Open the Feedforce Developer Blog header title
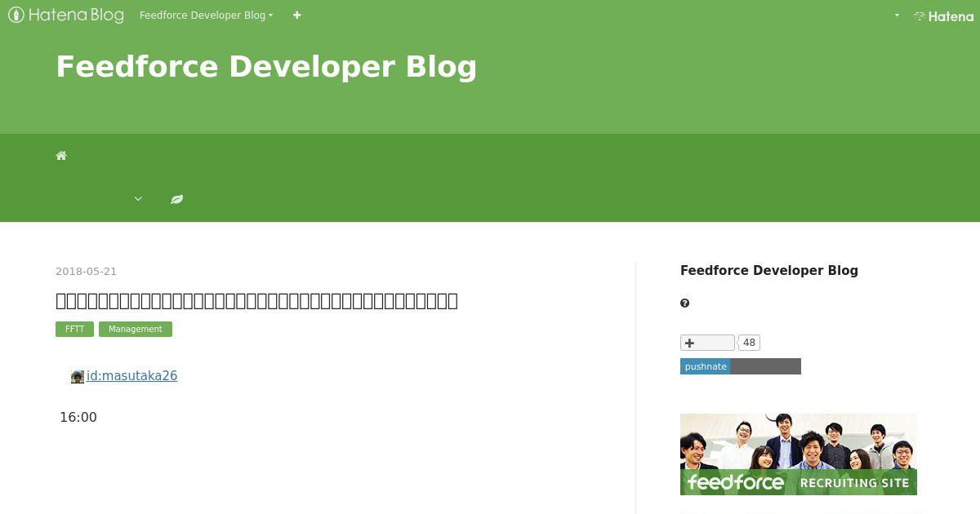This screenshot has width=980, height=514. 266,66
